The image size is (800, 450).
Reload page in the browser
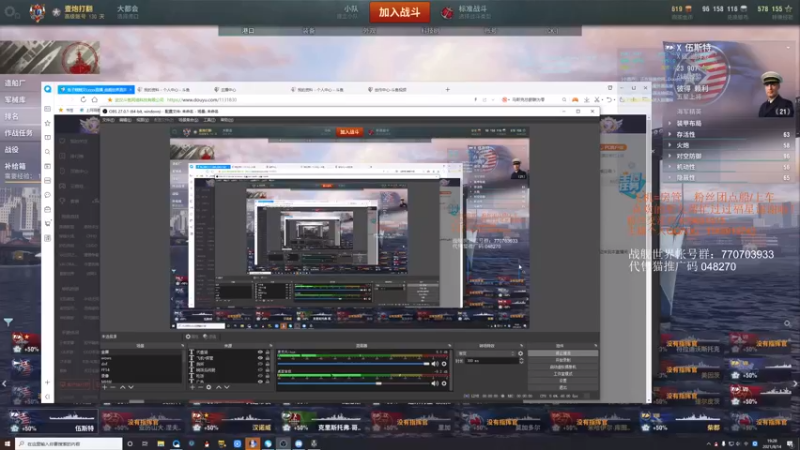[83, 100]
